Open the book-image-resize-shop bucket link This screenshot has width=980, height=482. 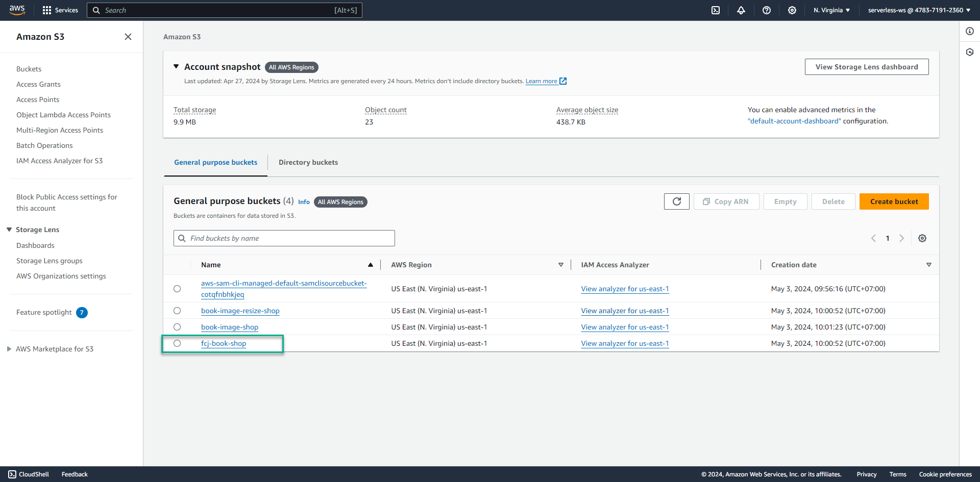[240, 311]
